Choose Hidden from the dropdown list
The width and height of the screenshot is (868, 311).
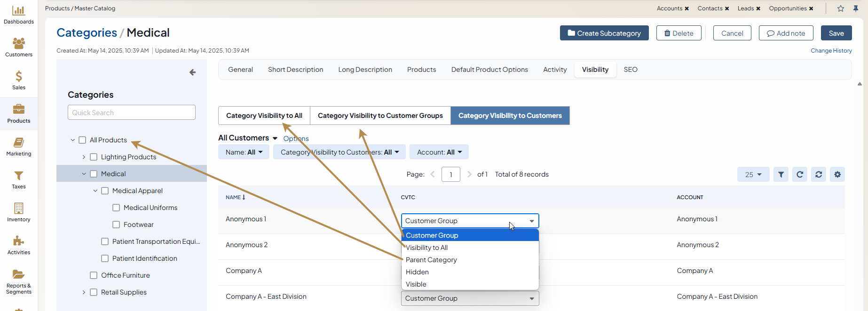417,272
